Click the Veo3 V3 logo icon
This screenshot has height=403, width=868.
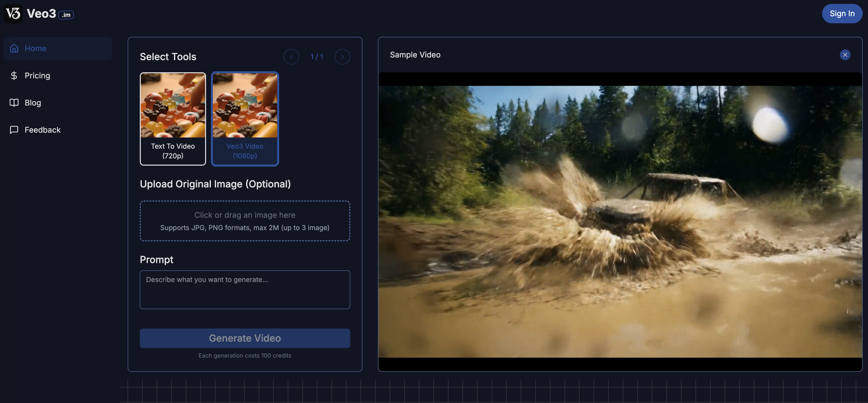point(13,14)
